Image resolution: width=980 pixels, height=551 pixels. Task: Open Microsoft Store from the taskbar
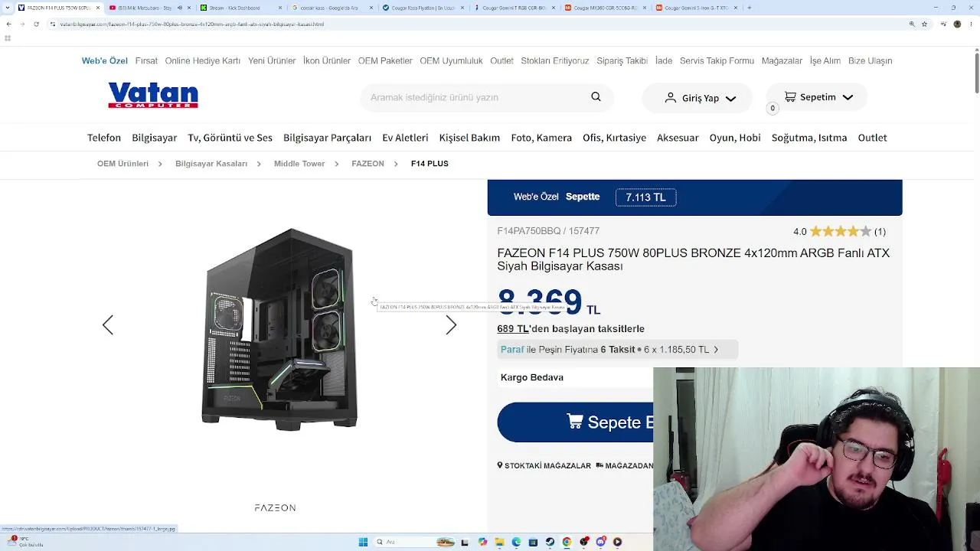[x=533, y=542]
